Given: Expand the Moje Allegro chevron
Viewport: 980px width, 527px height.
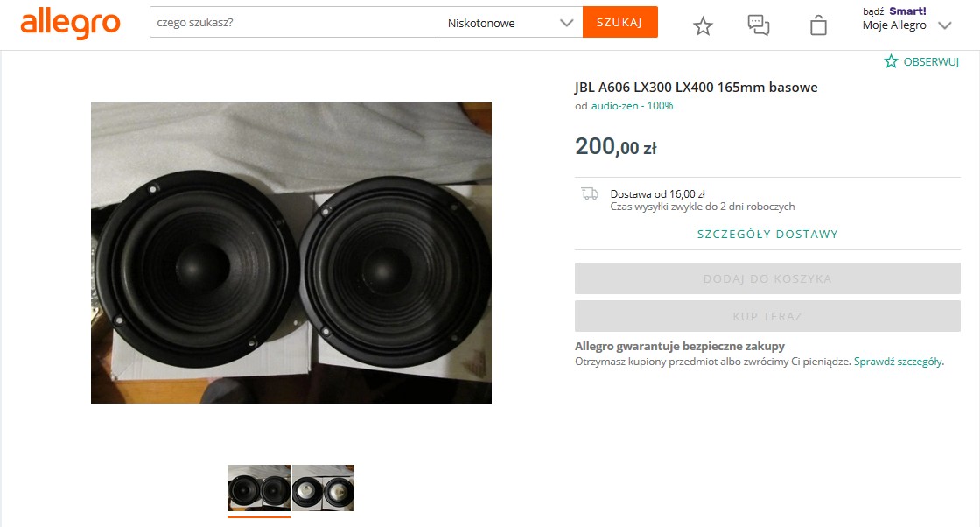Looking at the screenshot, I should 944,25.
